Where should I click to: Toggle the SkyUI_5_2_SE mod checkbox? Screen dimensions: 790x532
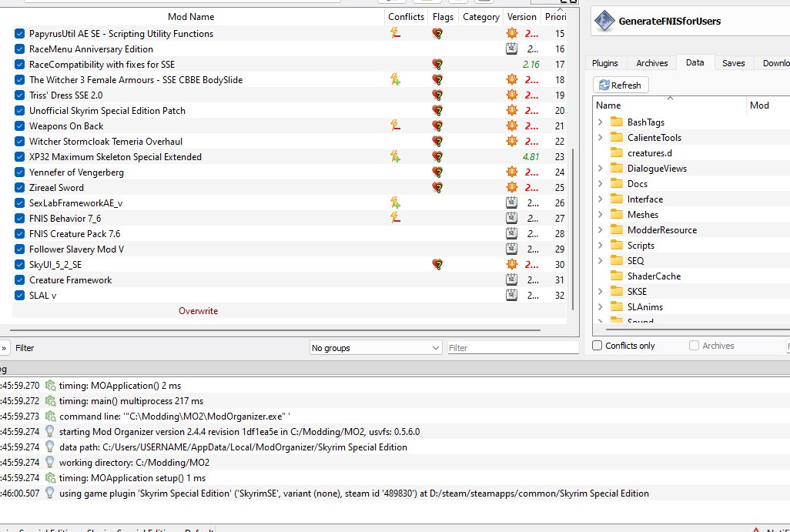point(20,265)
